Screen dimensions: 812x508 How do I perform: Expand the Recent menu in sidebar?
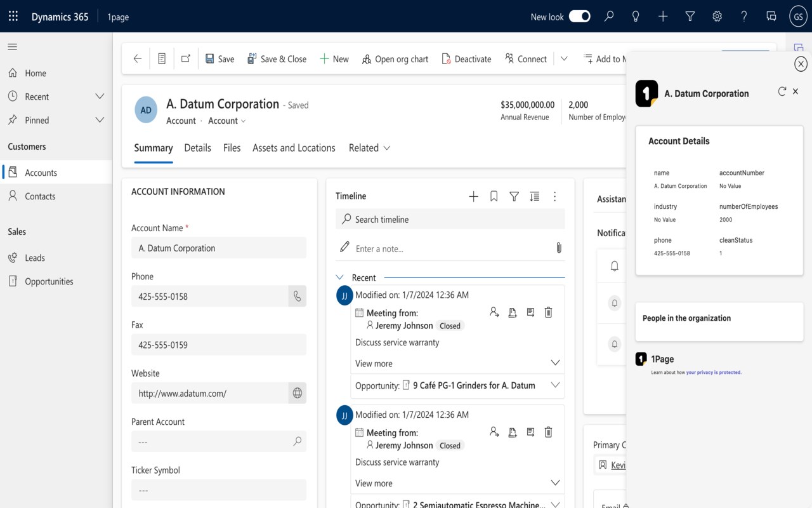[100, 97]
